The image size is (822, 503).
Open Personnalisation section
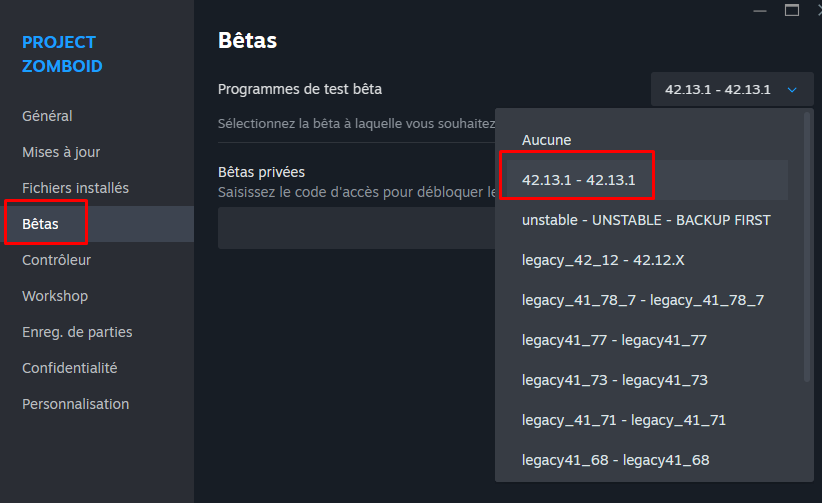(x=75, y=404)
